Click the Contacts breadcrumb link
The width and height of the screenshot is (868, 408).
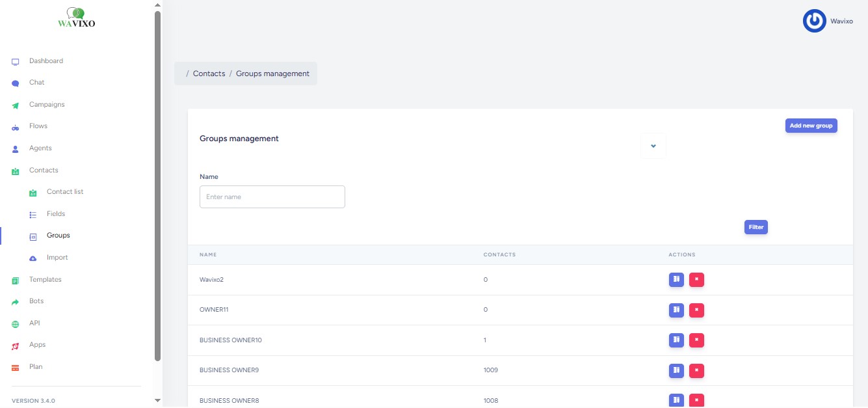pos(209,74)
